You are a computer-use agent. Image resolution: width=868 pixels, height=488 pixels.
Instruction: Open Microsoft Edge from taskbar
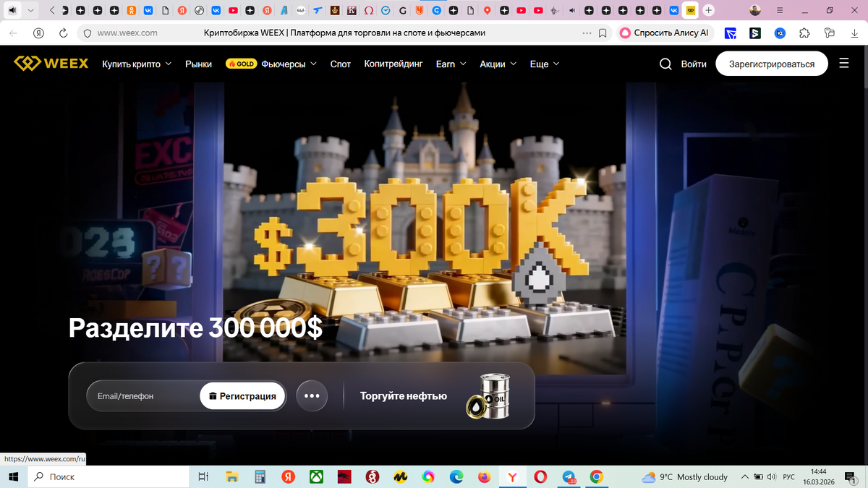coord(456,476)
